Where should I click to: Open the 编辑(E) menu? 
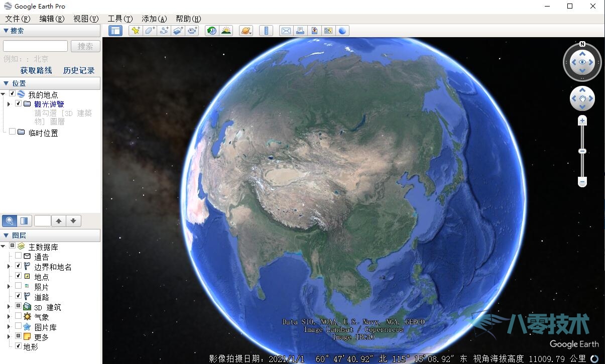coord(52,19)
